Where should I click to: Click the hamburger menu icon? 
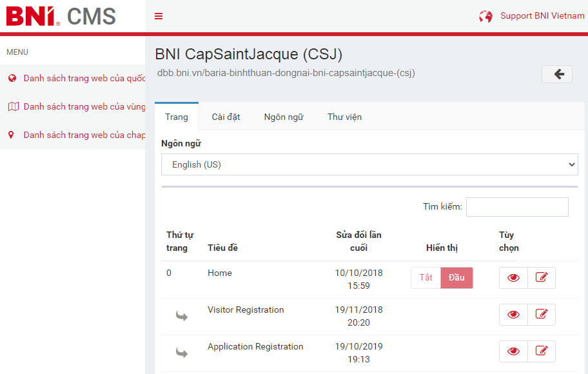click(x=159, y=16)
